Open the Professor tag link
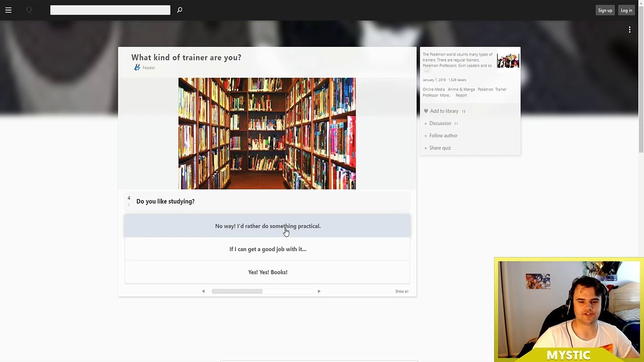Screen dimensions: 644x362 [x=430, y=96]
